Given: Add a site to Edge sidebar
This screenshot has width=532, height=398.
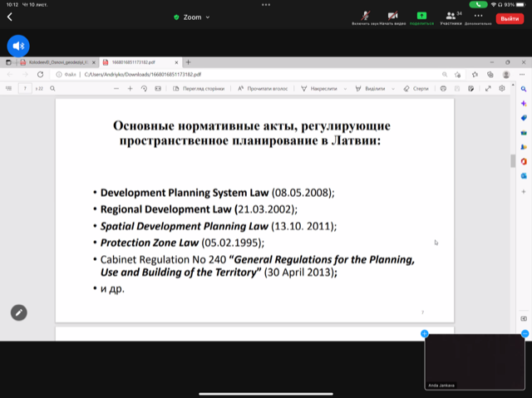Looking at the screenshot, I should (x=524, y=192).
